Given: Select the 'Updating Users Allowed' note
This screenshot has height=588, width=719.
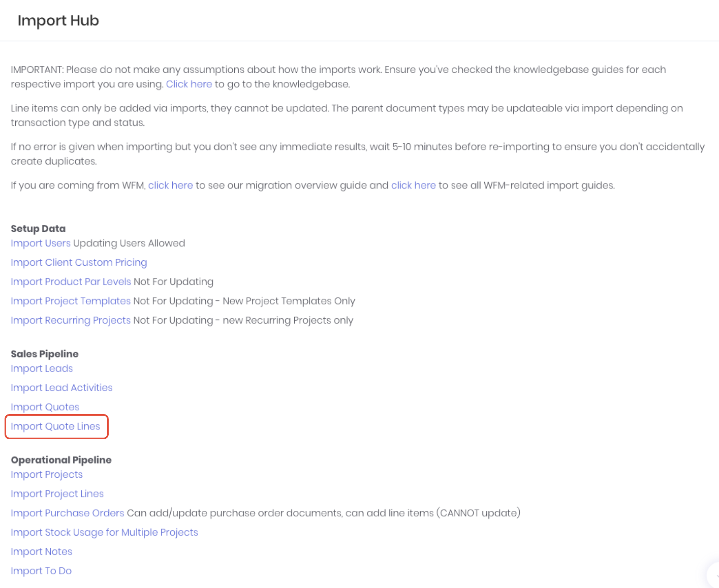Looking at the screenshot, I should pyautogui.click(x=129, y=243).
